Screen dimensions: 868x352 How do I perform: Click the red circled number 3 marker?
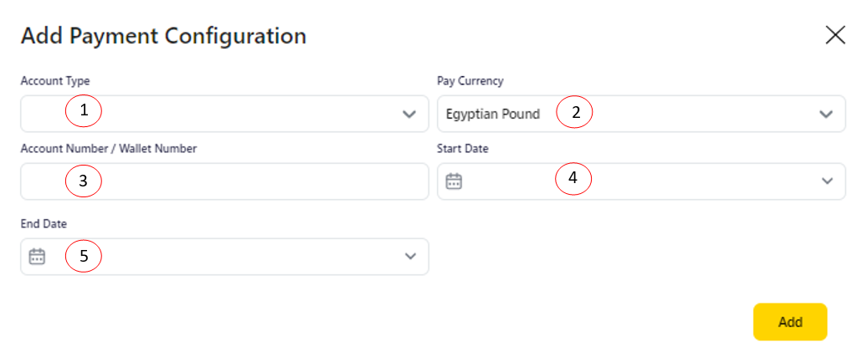pyautogui.click(x=84, y=181)
